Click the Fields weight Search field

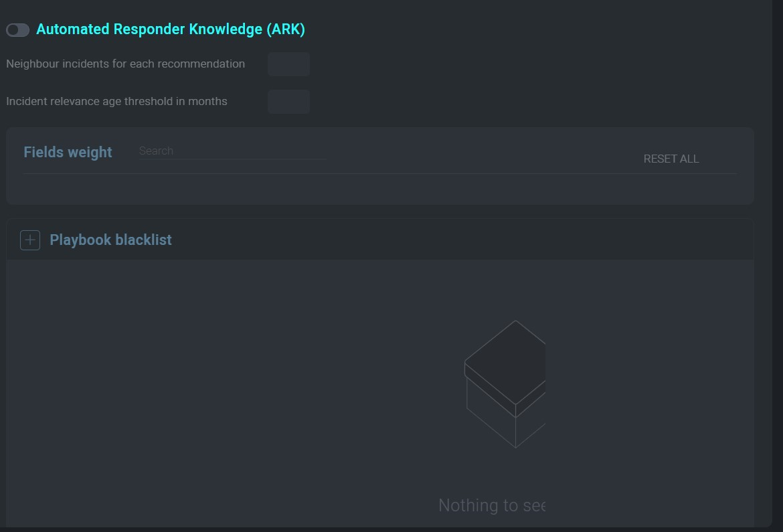click(x=232, y=151)
